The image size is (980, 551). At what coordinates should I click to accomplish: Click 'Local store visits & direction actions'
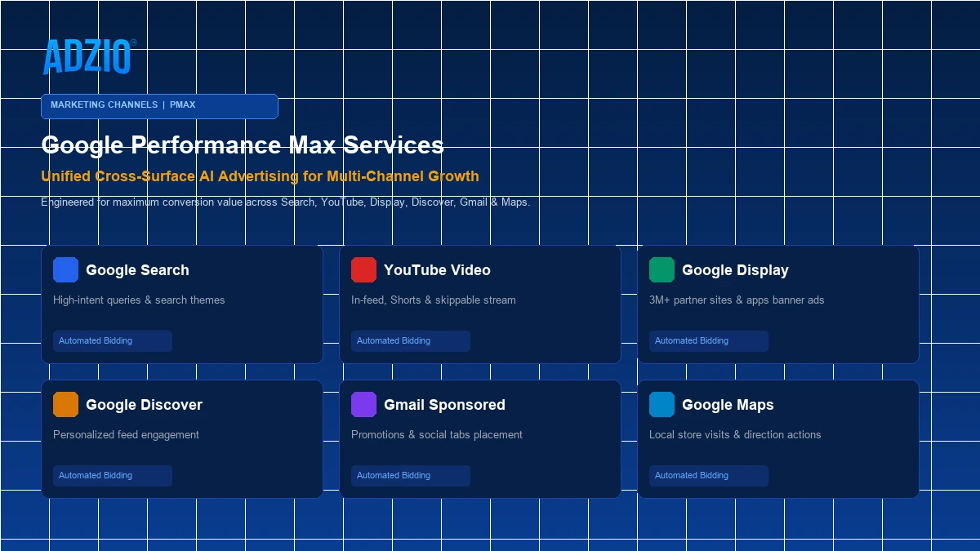click(x=735, y=435)
